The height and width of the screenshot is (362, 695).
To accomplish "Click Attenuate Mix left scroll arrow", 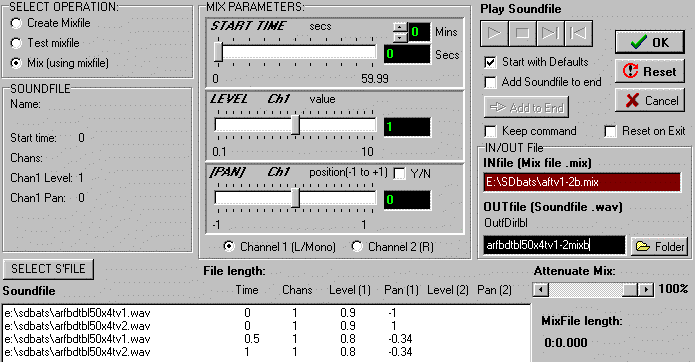I will click(x=540, y=290).
